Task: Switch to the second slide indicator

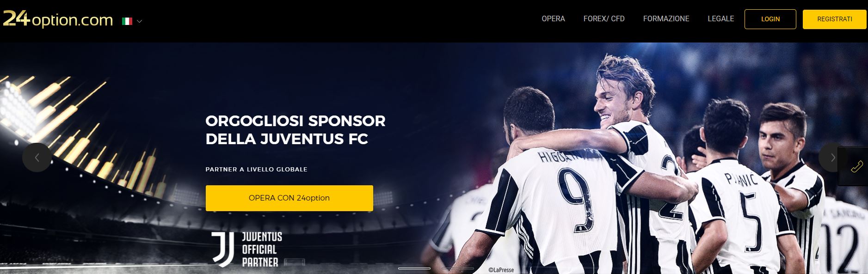Action: (x=458, y=268)
